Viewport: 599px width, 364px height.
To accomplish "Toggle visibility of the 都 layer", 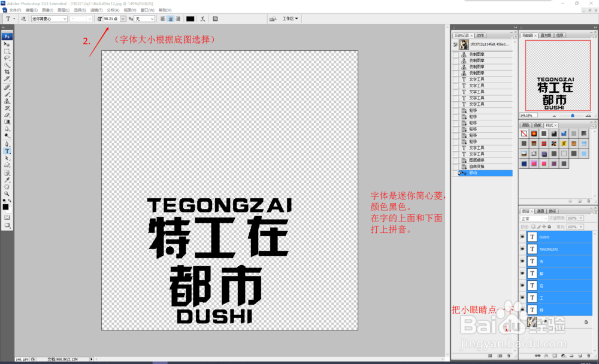I will (x=522, y=274).
